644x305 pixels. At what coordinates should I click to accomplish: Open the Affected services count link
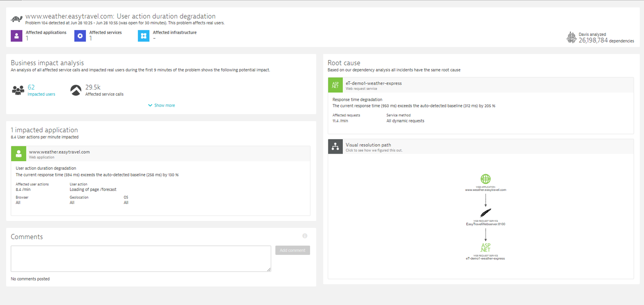click(91, 39)
